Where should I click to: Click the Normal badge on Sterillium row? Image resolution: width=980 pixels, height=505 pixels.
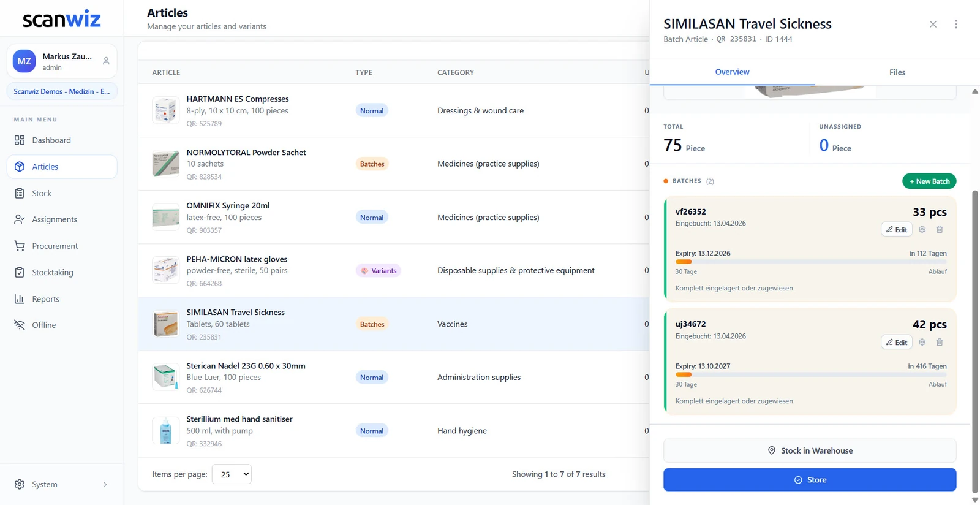(372, 431)
